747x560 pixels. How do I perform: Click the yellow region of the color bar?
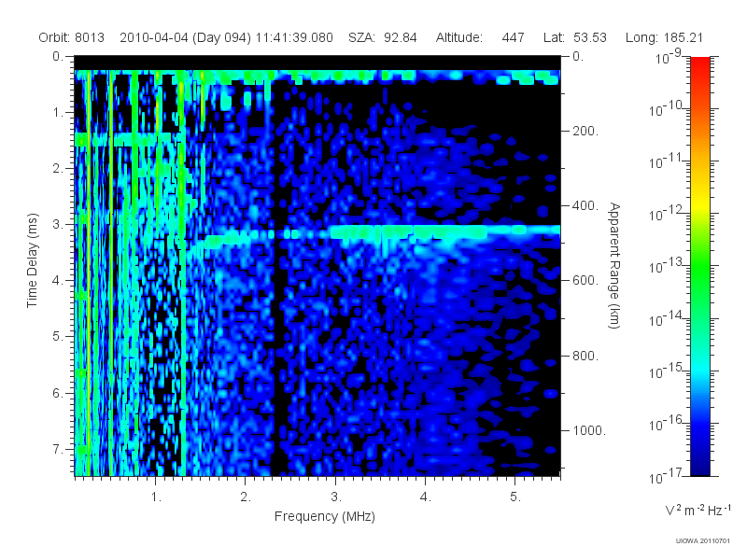(699, 203)
